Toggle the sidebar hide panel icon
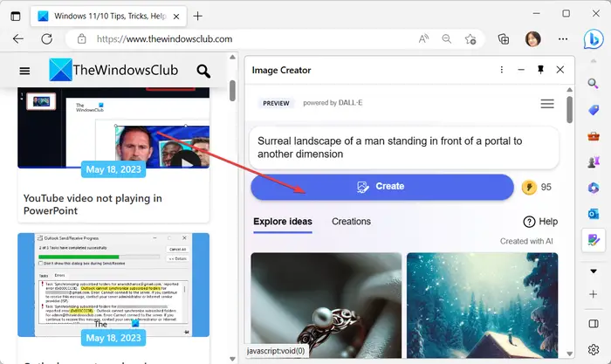The height and width of the screenshot is (364, 611). (593, 324)
